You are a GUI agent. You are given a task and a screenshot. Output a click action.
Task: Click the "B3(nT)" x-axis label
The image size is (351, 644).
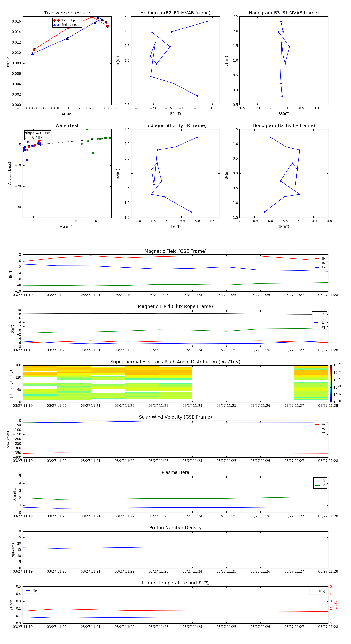[x=284, y=114]
